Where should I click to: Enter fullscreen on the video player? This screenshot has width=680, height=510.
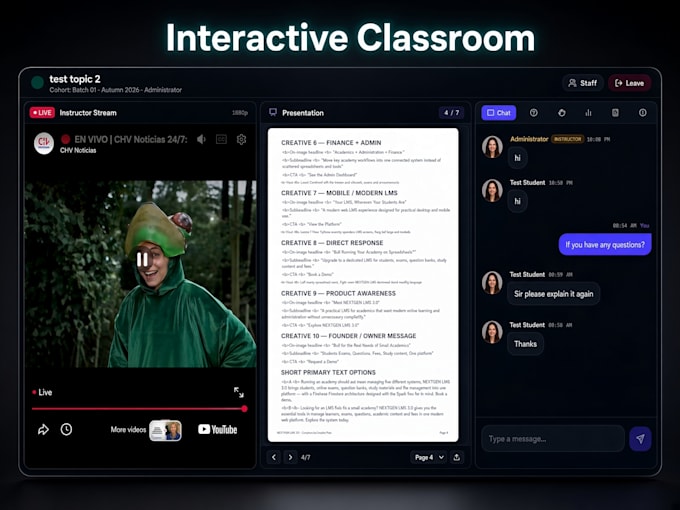(x=239, y=392)
